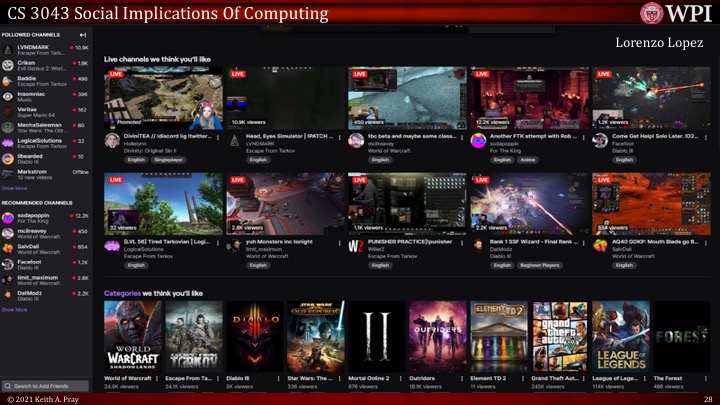Expand Show More under Followed Channels
The width and height of the screenshot is (720, 405).
pos(14,188)
